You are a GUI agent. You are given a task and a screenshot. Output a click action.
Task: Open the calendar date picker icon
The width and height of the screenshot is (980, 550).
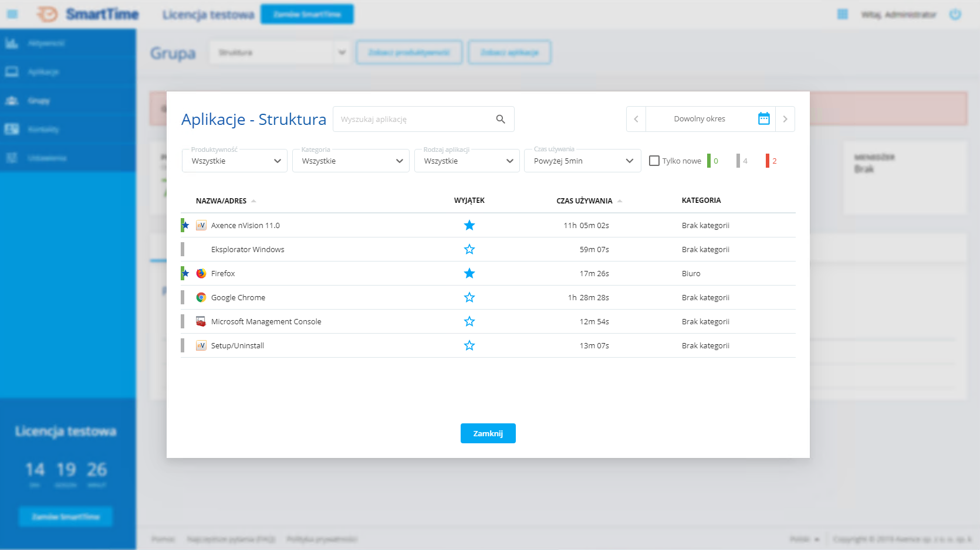click(x=763, y=119)
